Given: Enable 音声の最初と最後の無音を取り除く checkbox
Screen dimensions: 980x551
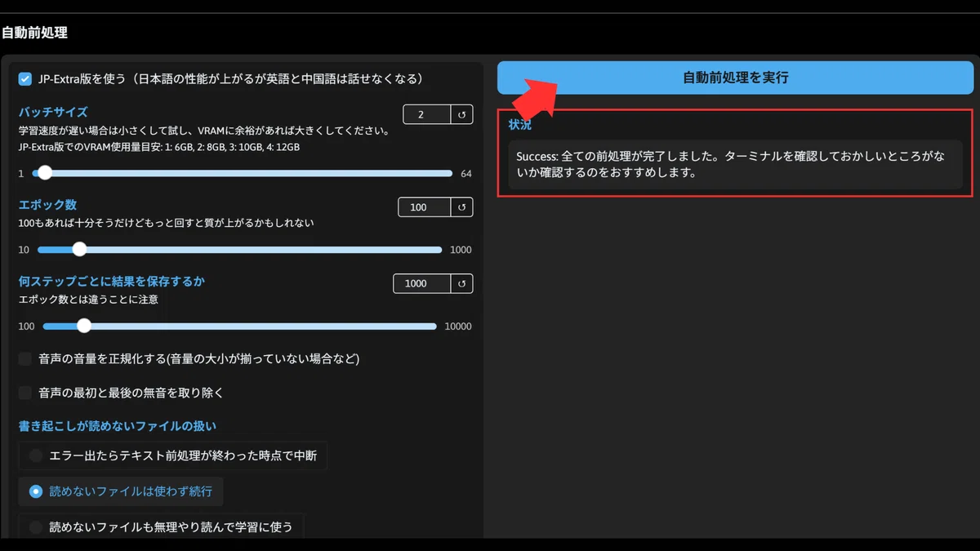Looking at the screenshot, I should pos(25,393).
